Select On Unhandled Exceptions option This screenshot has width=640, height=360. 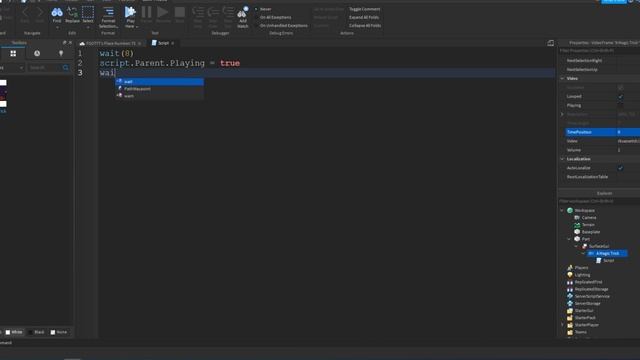point(282,25)
